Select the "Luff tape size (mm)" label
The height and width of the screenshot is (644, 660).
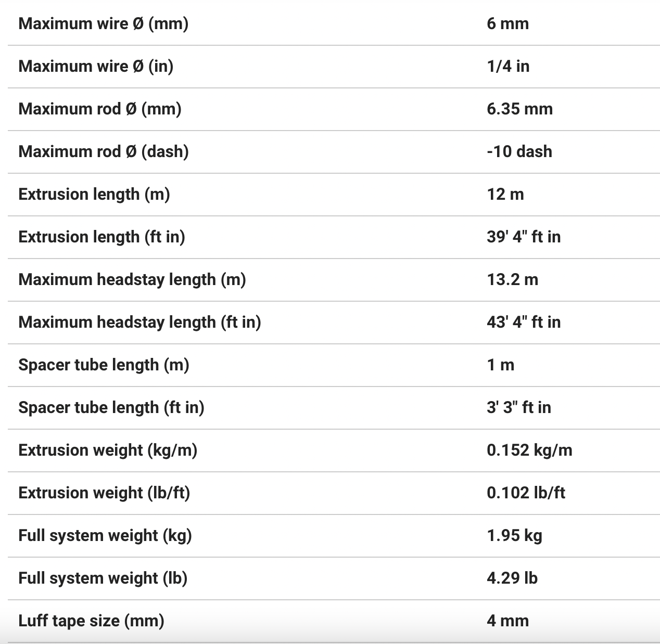91,621
